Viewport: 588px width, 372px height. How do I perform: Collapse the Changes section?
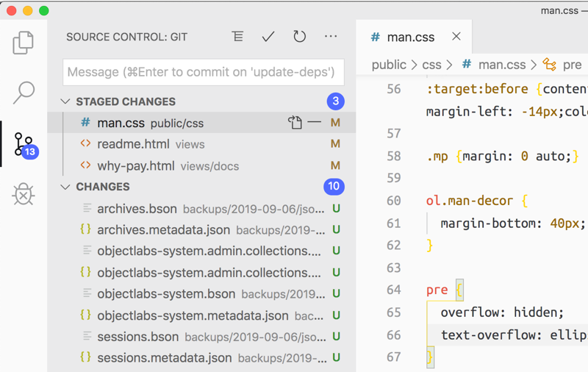(x=65, y=187)
